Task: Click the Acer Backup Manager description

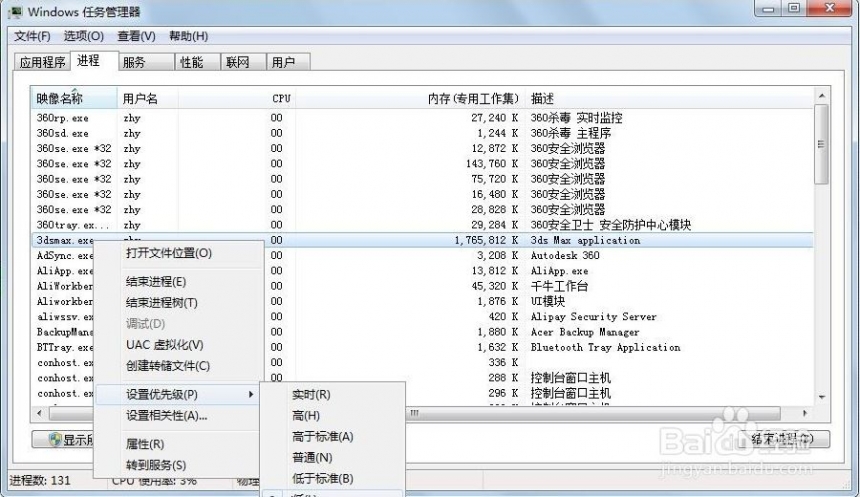Action: coord(585,332)
